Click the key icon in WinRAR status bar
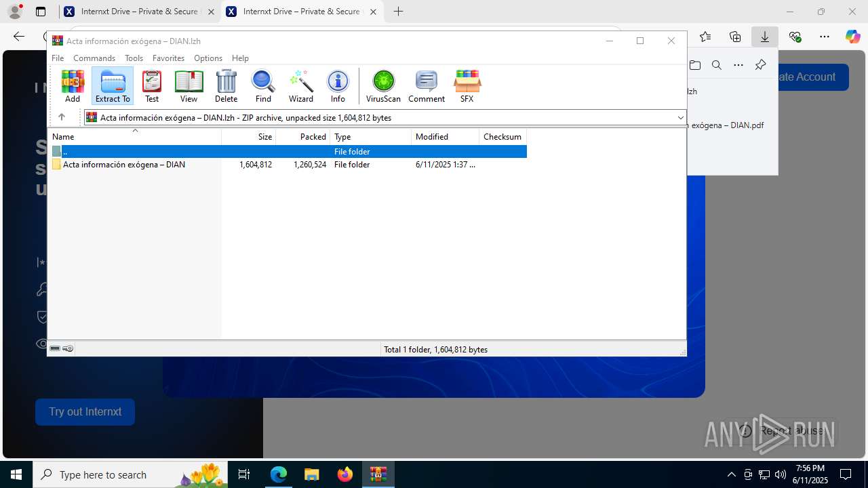The image size is (868, 488). (x=68, y=348)
